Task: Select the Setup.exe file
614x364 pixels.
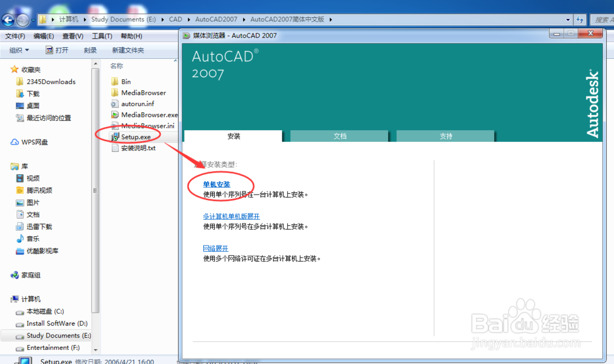Action: (136, 137)
